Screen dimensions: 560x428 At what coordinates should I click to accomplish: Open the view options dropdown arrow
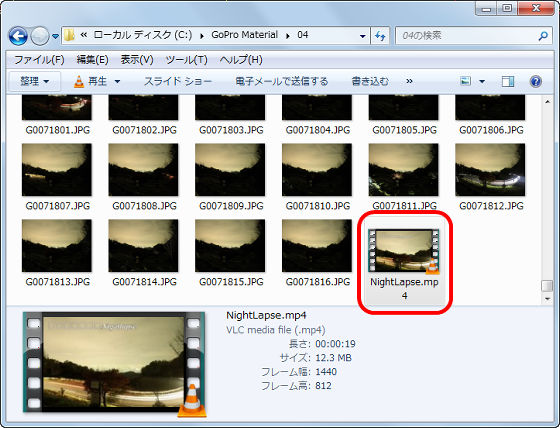coord(482,81)
